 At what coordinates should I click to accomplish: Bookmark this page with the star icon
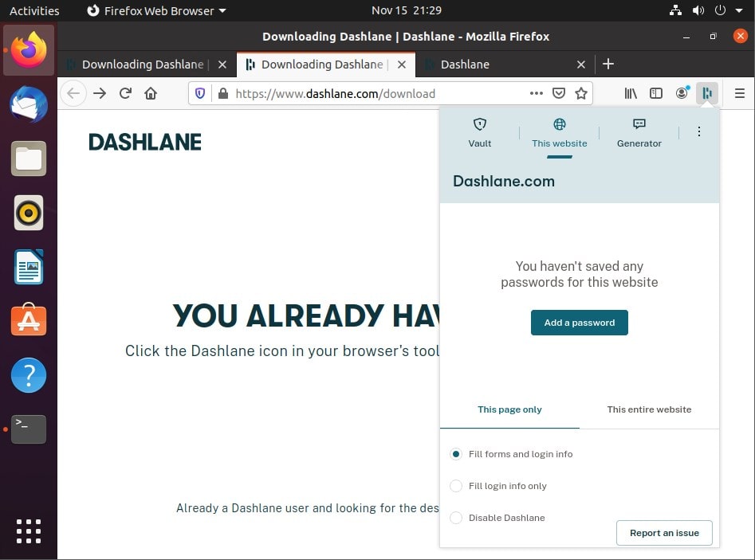point(581,93)
